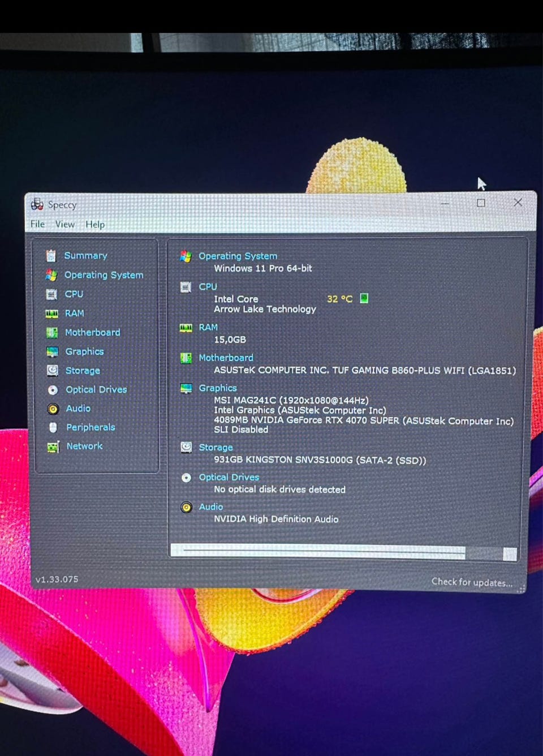Image resolution: width=543 pixels, height=756 pixels.
Task: Click the Motherboard icon in summary pane
Action: 186,358
